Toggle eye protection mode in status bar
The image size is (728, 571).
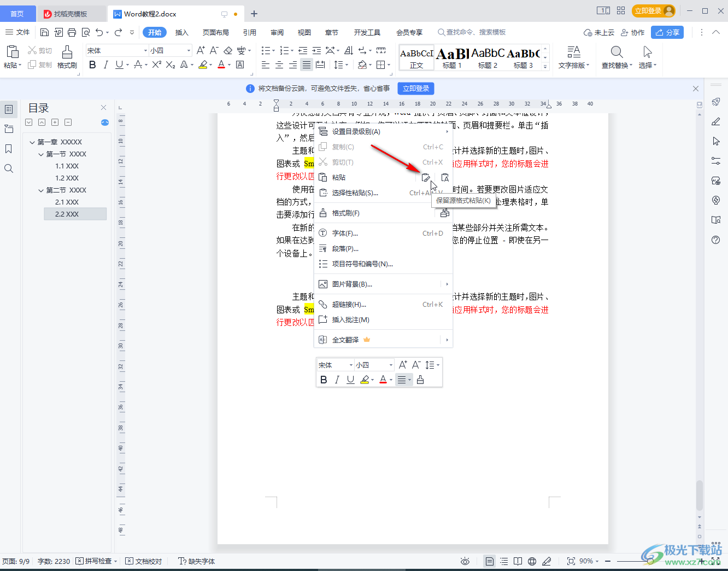465,561
